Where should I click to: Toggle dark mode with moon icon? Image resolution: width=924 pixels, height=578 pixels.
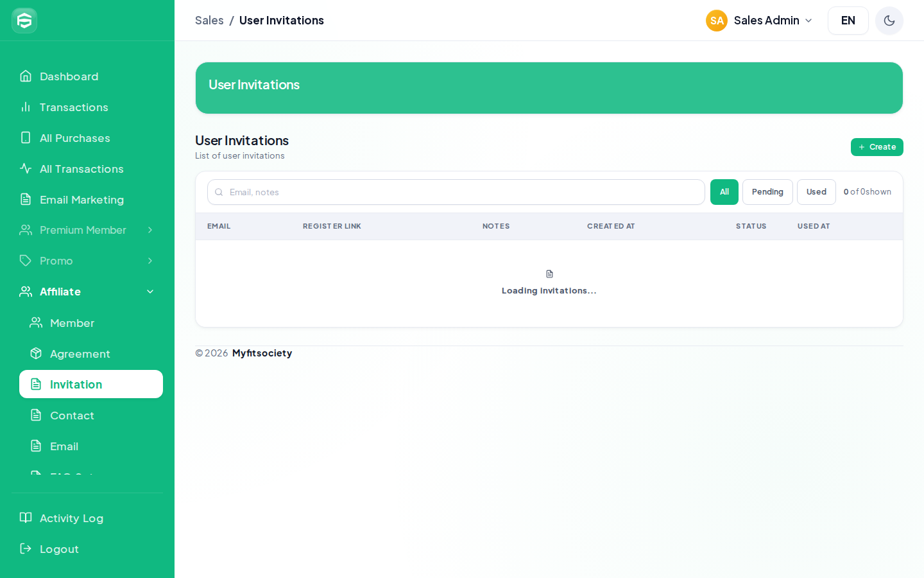tap(889, 21)
